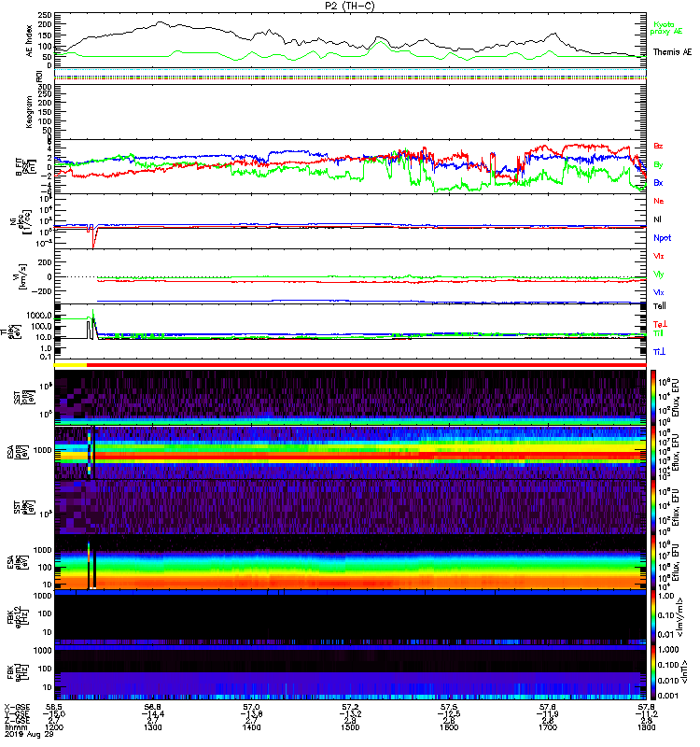Click the Y-GSE value "-11.2"

[x=646, y=714]
